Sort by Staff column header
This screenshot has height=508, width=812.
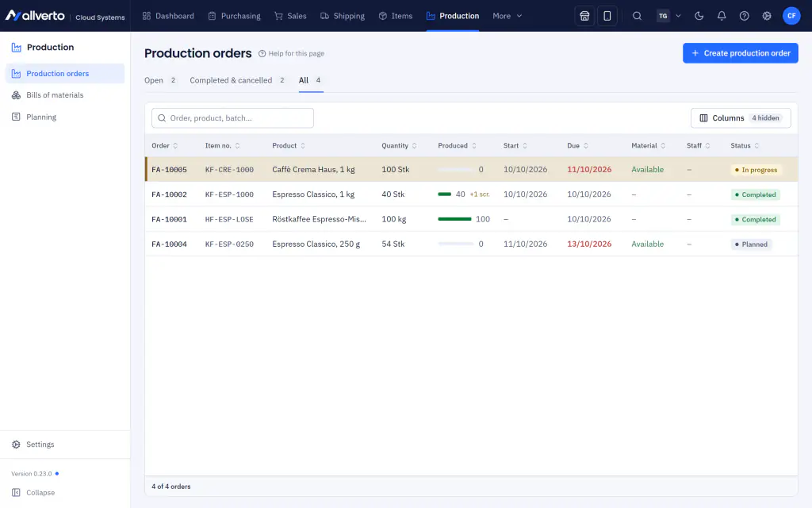699,146
